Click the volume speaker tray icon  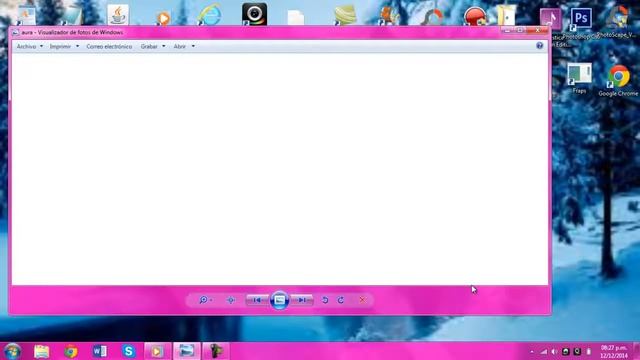tap(554, 351)
